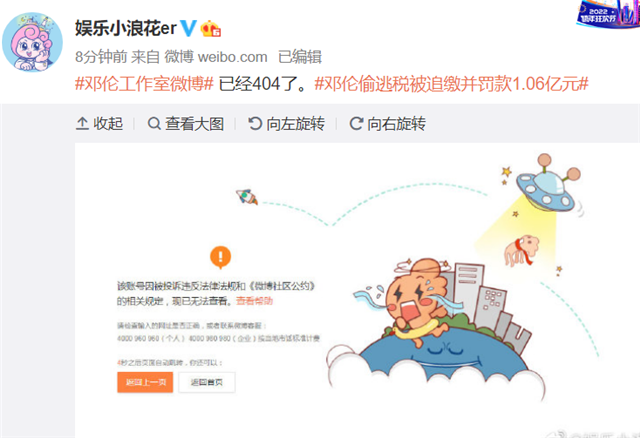This screenshot has height=438, width=640.
Task: Open the 8分钟前 timestamp link
Action: [101, 57]
